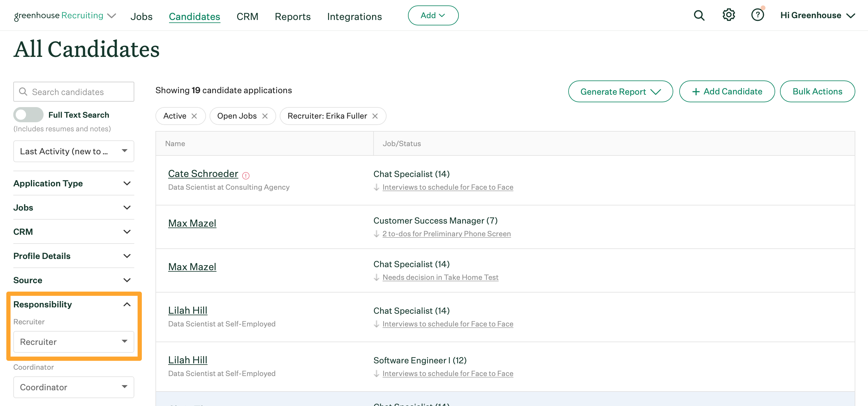Screen dimensions: 868x406
Task: Click the Last Activity sort order dropdown
Action: point(73,151)
